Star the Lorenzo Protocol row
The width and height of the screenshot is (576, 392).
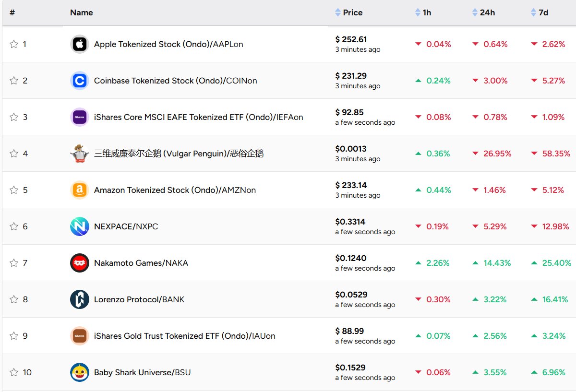pos(14,299)
